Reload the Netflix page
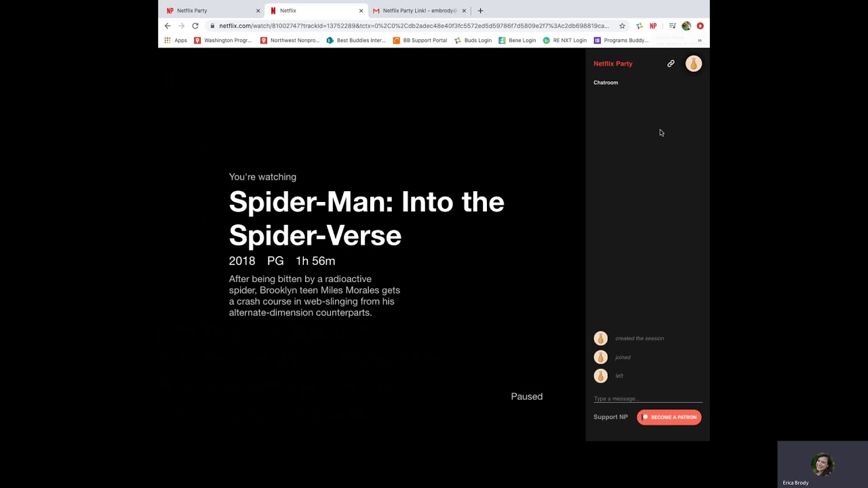This screenshot has height=488, width=868. 195,26
